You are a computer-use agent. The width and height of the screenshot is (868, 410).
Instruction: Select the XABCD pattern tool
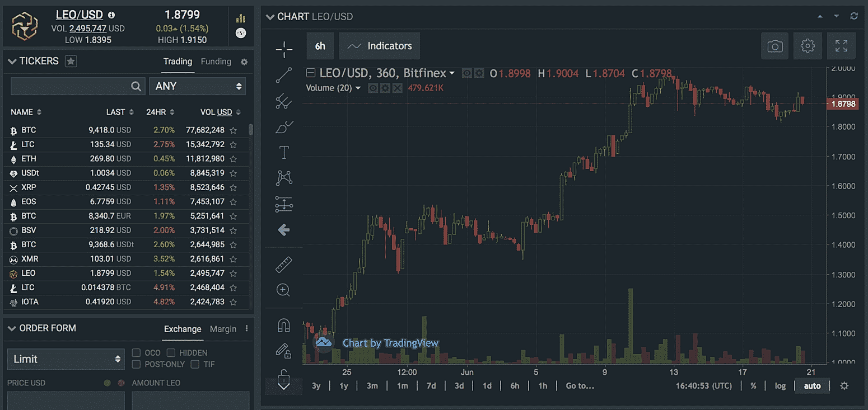[284, 178]
